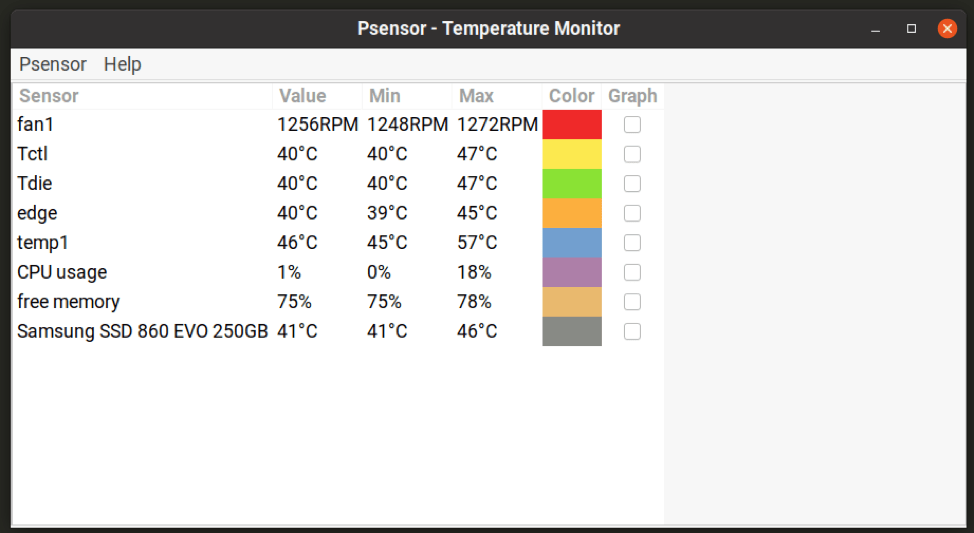Click the blue color swatch for temp1
The height and width of the screenshot is (533, 974).
[x=572, y=242]
